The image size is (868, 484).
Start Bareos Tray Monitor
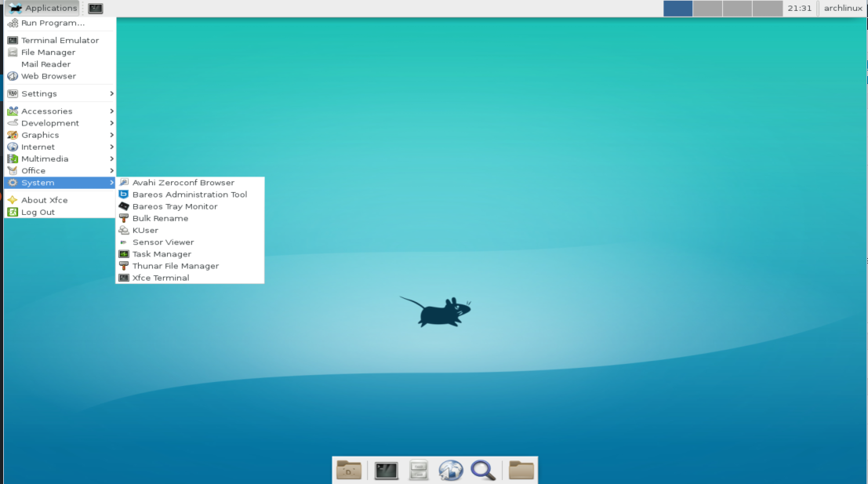coord(190,206)
